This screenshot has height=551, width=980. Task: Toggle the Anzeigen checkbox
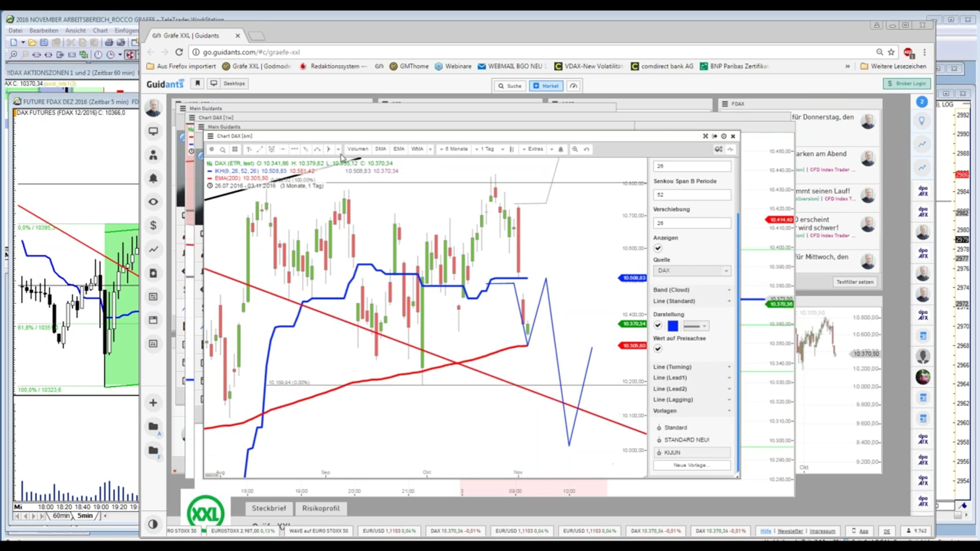[658, 248]
